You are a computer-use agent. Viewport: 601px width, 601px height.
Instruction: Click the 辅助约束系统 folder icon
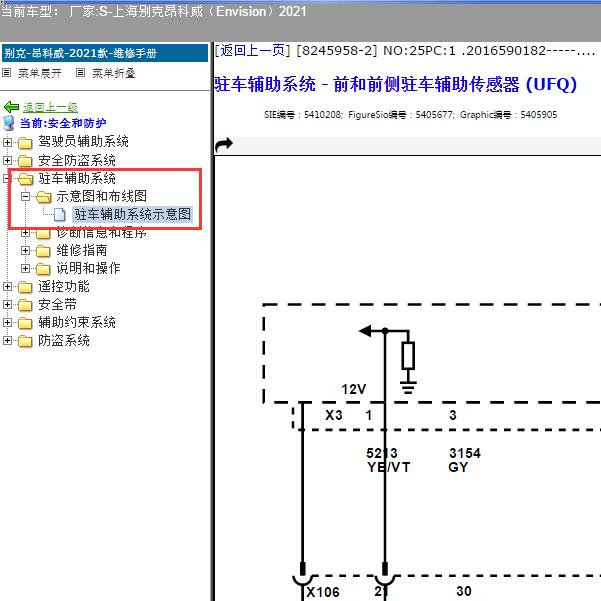click(x=25, y=323)
